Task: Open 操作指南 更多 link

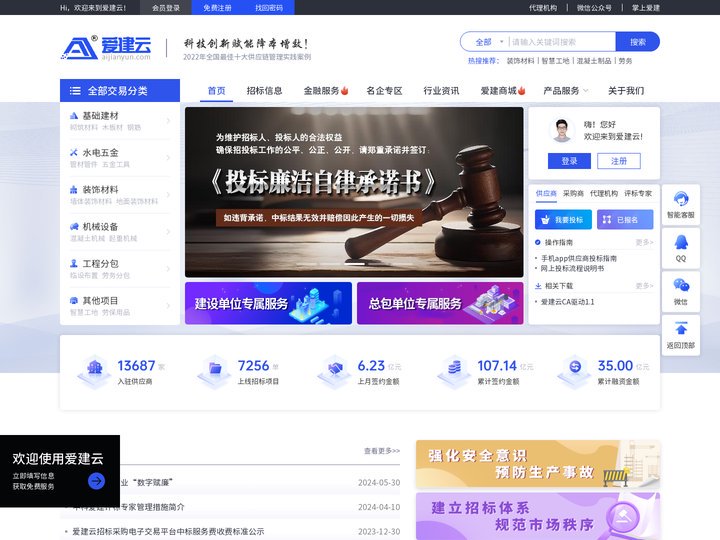Action: coord(644,242)
